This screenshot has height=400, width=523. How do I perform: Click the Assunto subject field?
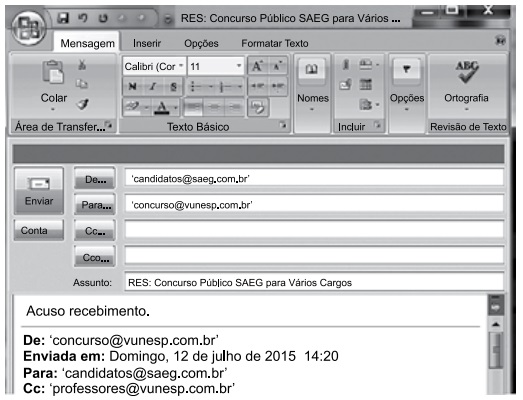click(314, 282)
